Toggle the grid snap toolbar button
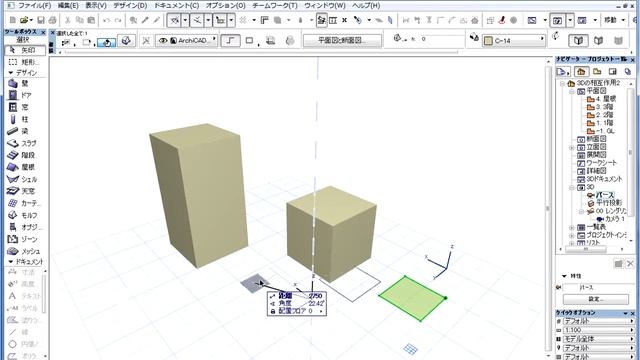 tap(243, 20)
